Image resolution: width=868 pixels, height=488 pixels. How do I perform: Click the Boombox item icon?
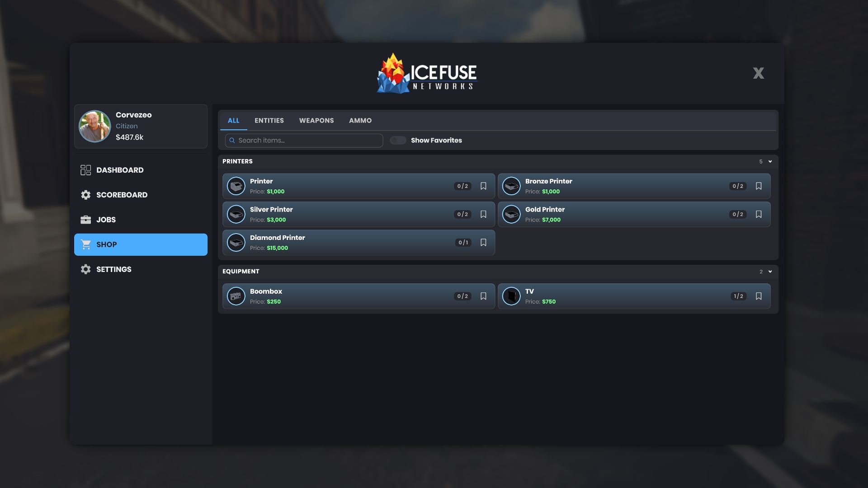click(236, 296)
